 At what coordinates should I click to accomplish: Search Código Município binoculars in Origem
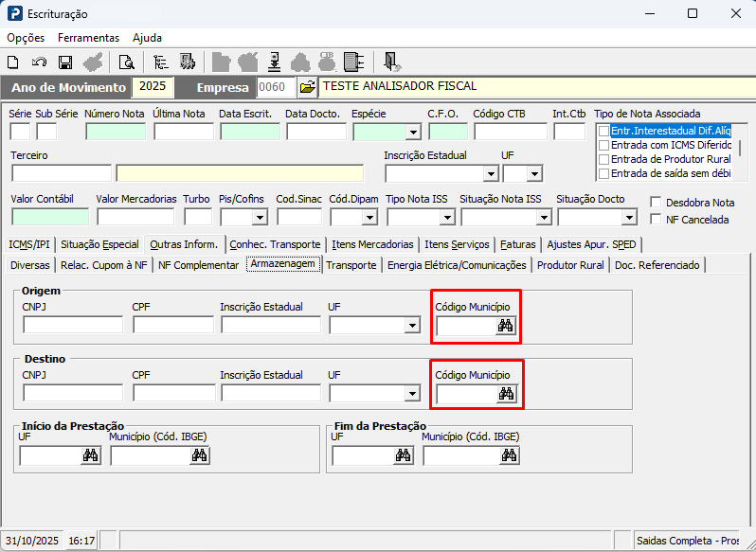pos(506,326)
